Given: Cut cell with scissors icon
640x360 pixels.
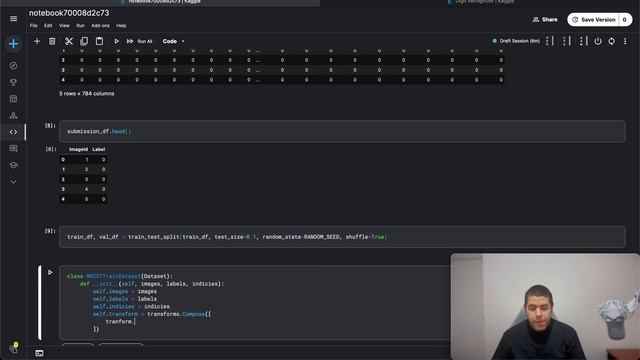Looking at the screenshot, I should point(69,41).
